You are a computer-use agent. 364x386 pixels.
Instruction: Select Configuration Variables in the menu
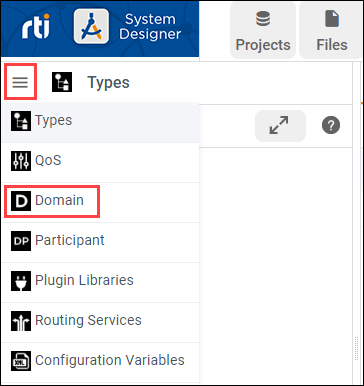click(100, 362)
